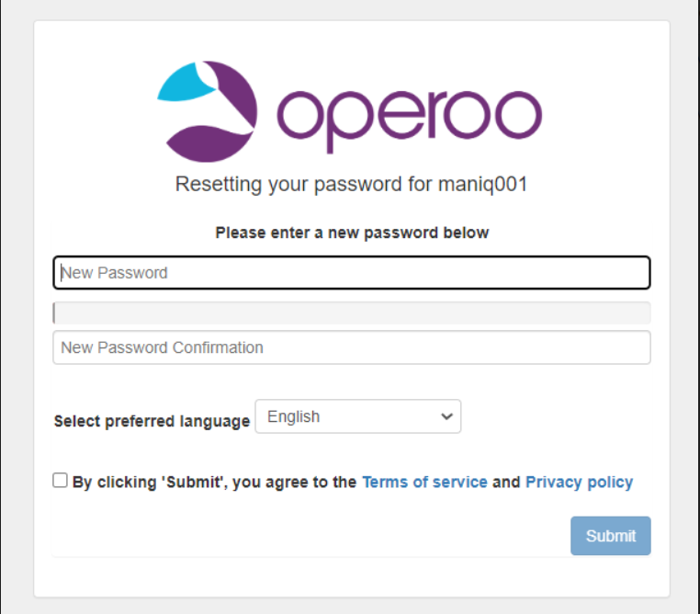Open the preferred language dropdown
The height and width of the screenshot is (614, 700).
(x=357, y=416)
